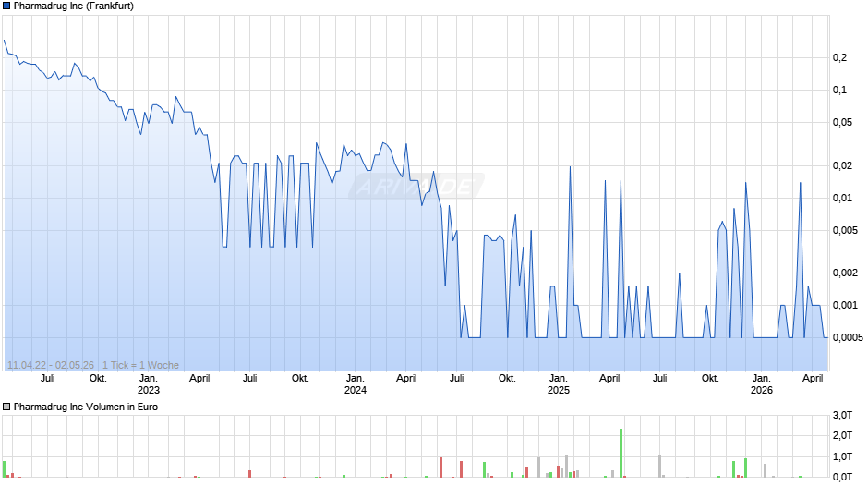
Task: Click the y-axis value 0,01
Action: click(x=842, y=198)
